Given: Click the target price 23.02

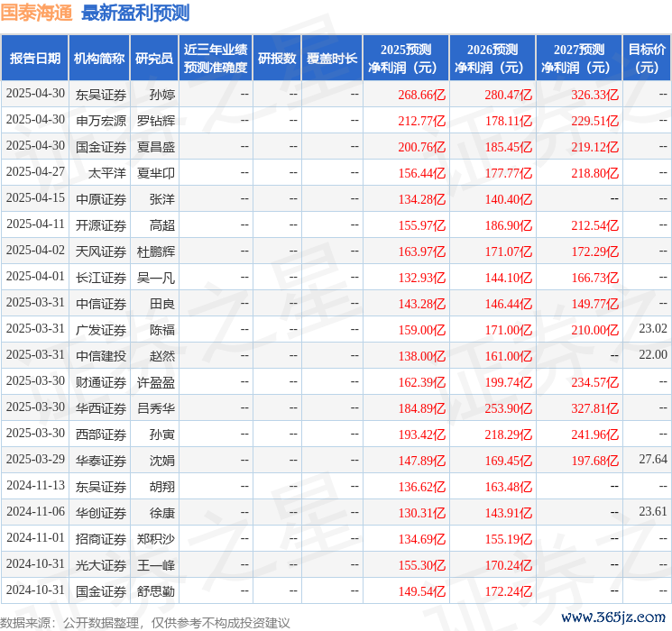Looking at the screenshot, I should [653, 328].
